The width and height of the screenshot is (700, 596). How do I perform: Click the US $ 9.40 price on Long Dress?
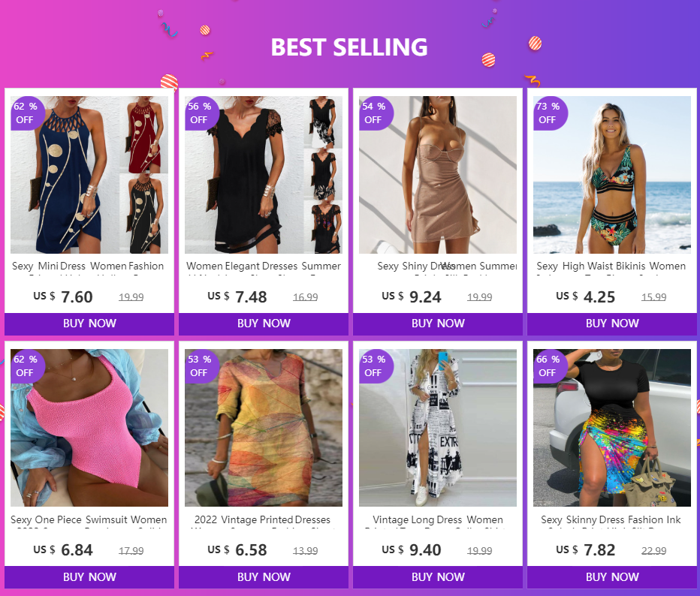[412, 550]
